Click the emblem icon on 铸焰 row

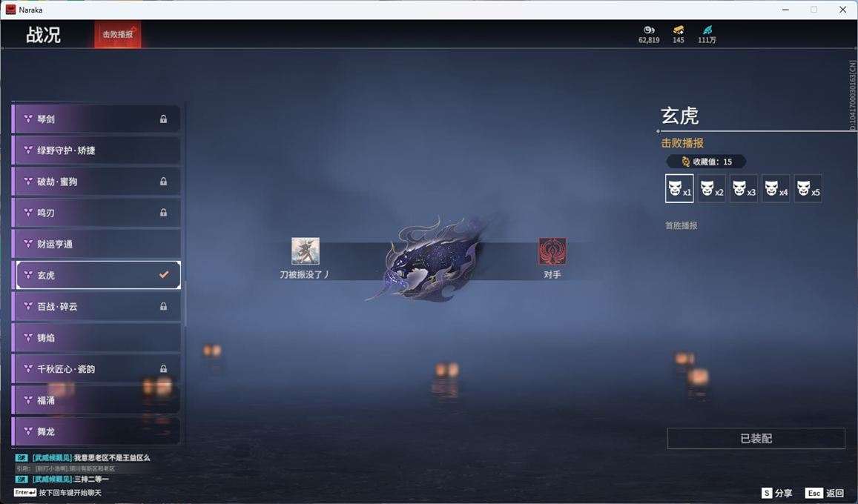pyautogui.click(x=28, y=338)
